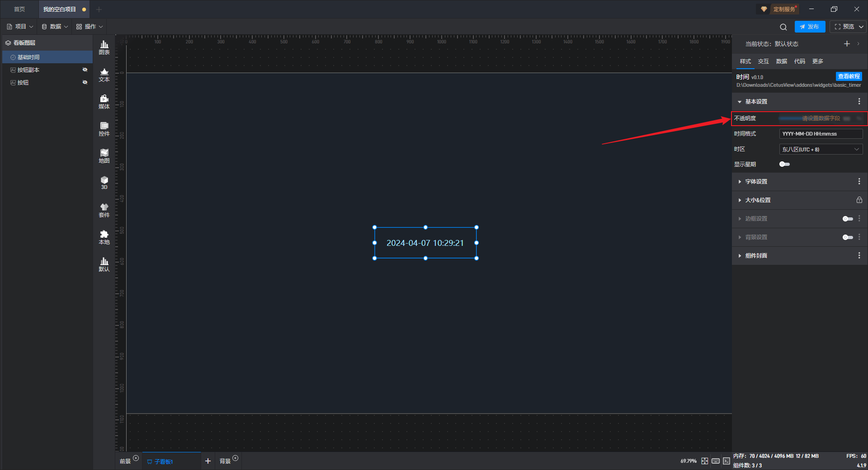Viewport: 868px width, 470px height.
Task: Click the 预览 preview button
Action: pyautogui.click(x=844, y=27)
